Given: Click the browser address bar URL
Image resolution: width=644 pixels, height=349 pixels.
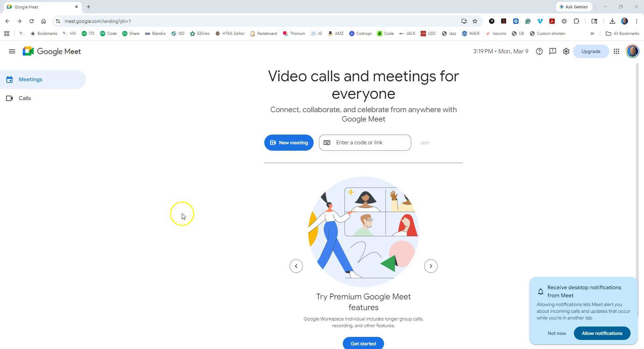Looking at the screenshot, I should point(98,21).
